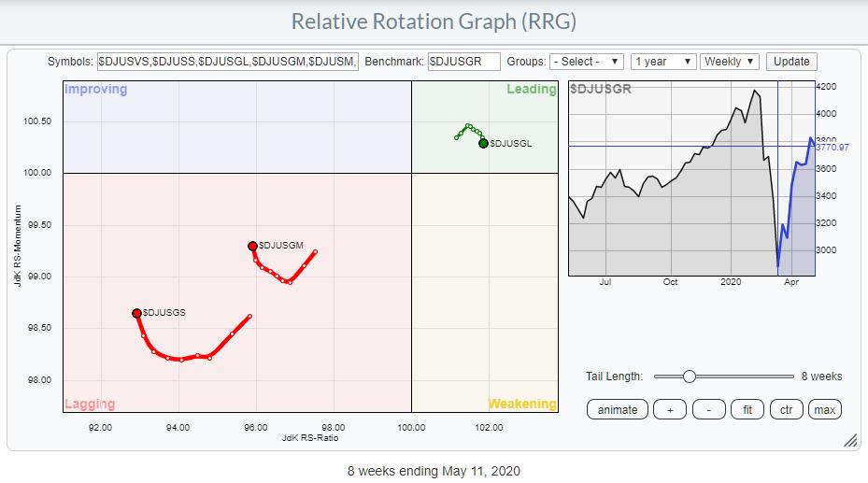Click the Tail Length slider handle
The width and height of the screenshot is (868, 483).
[x=689, y=376]
